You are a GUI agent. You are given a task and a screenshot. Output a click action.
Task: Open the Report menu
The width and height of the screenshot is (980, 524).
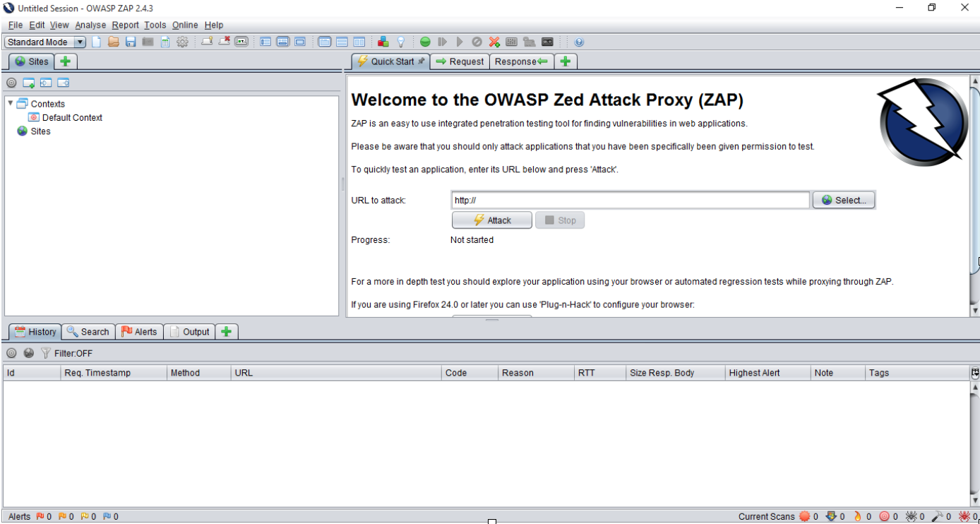[126, 25]
